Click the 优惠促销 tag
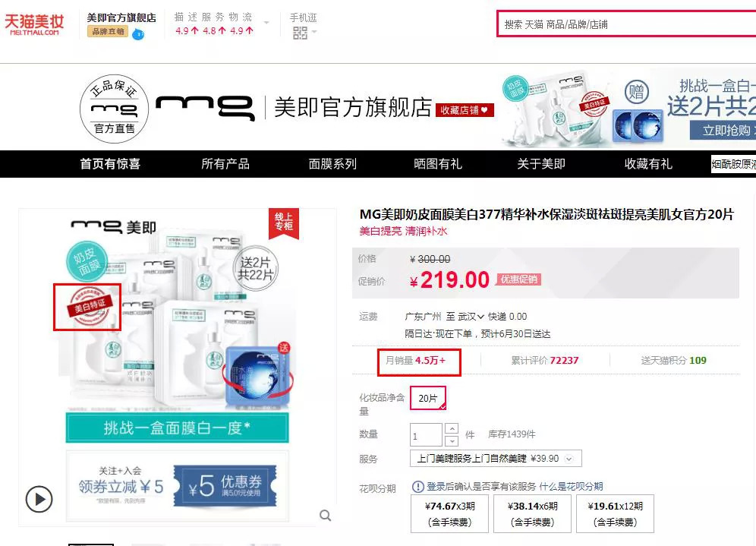This screenshot has width=756, height=546. (x=518, y=279)
